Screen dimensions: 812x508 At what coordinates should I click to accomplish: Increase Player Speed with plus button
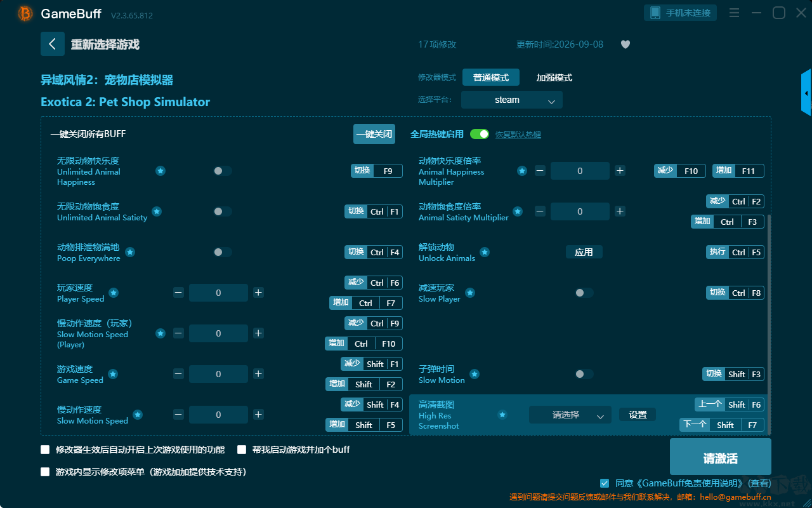pos(258,293)
